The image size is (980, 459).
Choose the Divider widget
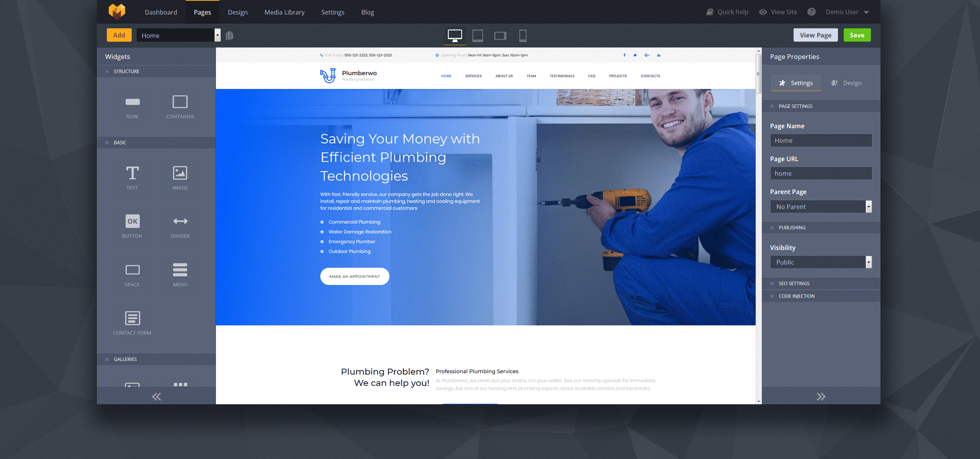point(180,227)
